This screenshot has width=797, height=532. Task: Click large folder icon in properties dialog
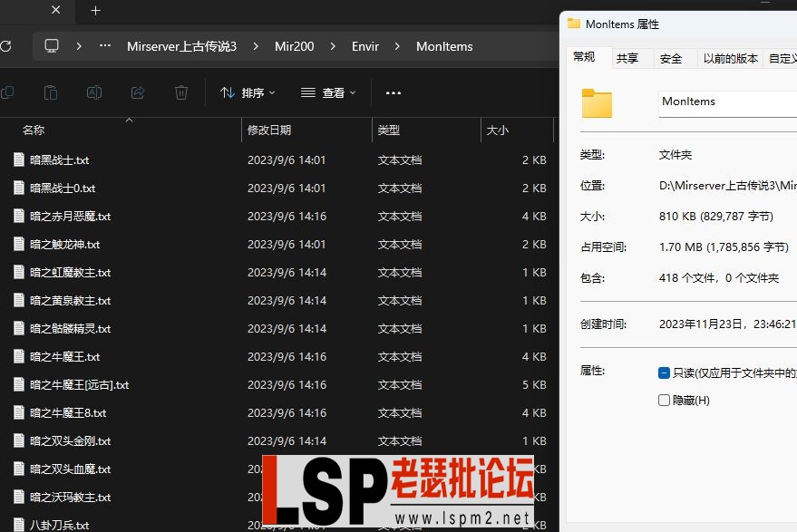point(597,103)
